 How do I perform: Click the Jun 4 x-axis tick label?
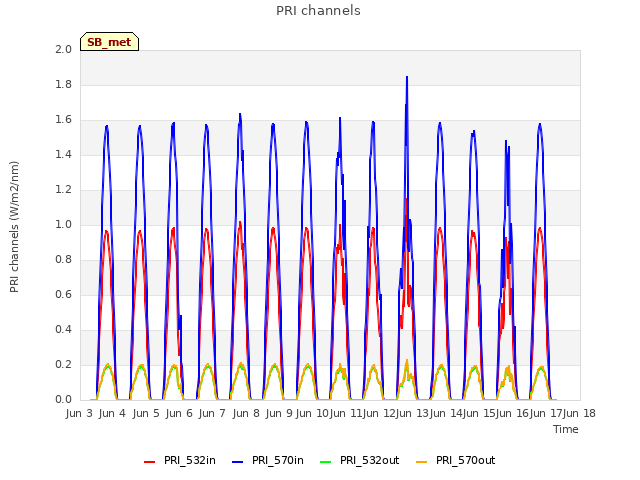pyautogui.click(x=112, y=413)
